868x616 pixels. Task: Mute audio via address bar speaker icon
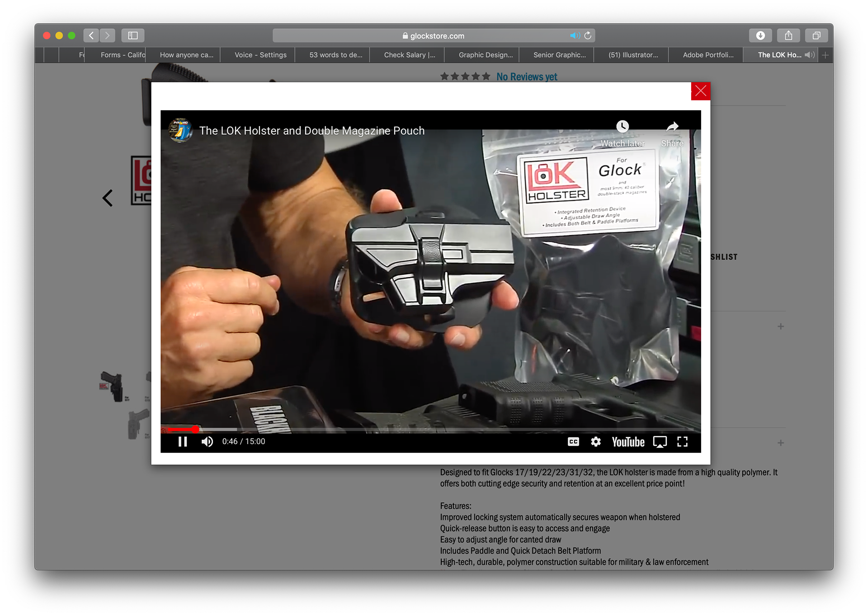click(575, 36)
